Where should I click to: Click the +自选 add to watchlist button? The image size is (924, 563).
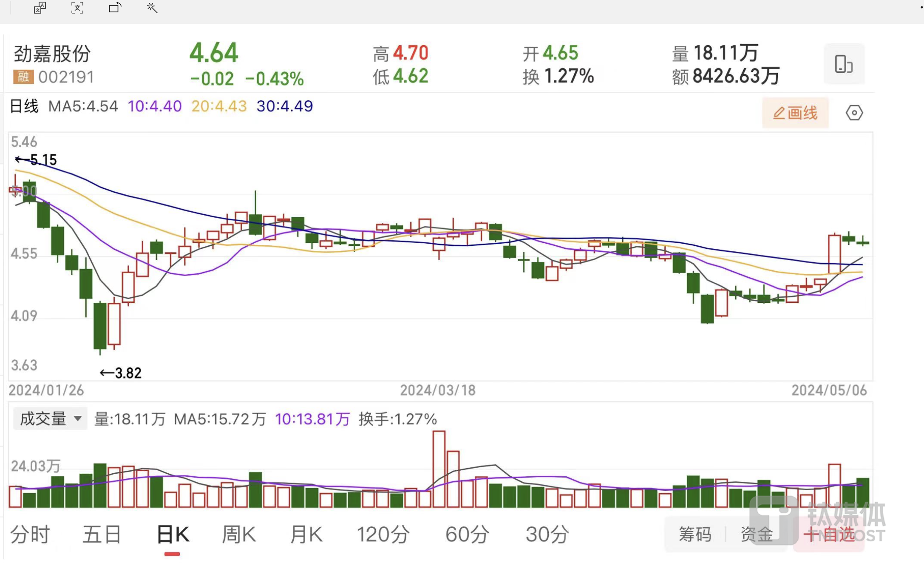[x=829, y=534]
